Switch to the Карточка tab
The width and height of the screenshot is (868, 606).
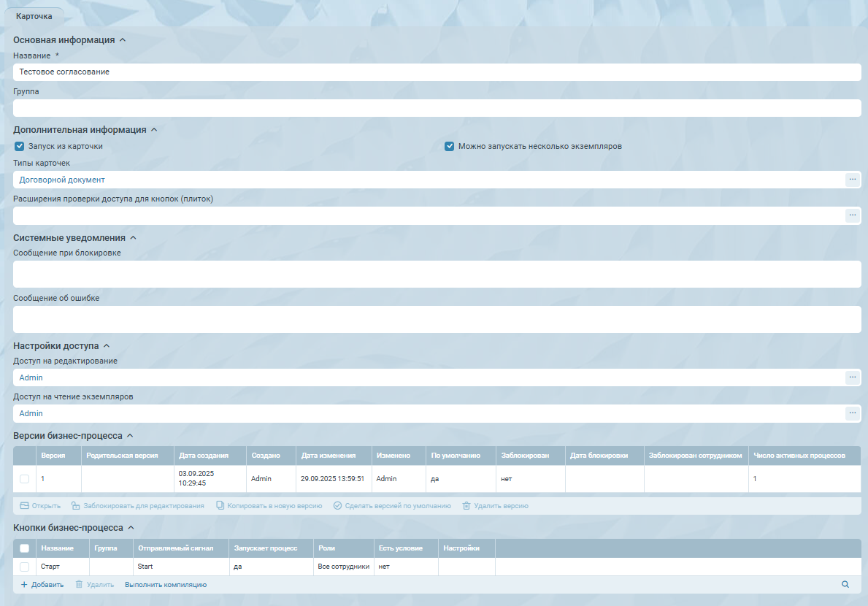(34, 16)
